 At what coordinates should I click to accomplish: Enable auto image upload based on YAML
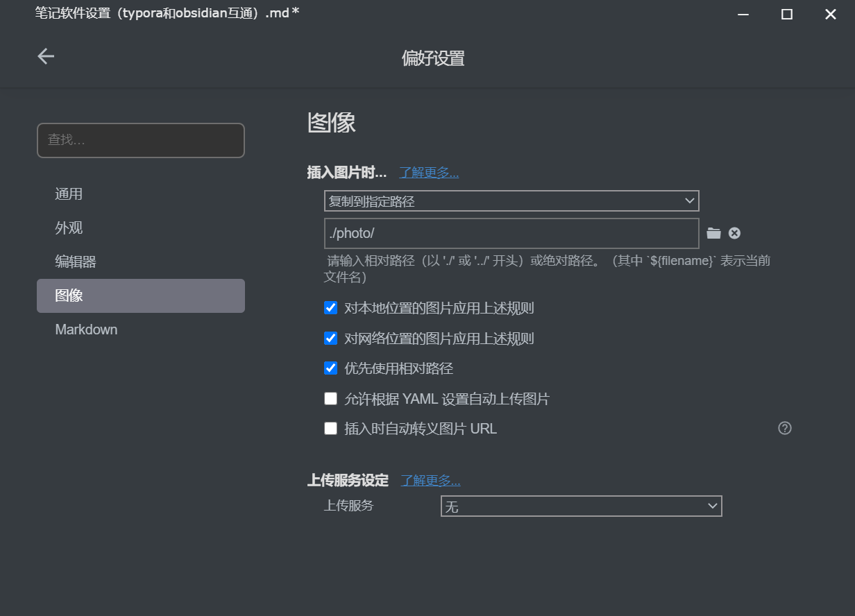(x=330, y=398)
